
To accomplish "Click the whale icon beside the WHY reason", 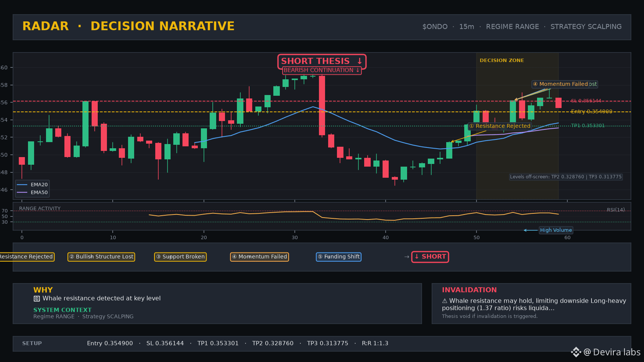I will click(x=37, y=298).
